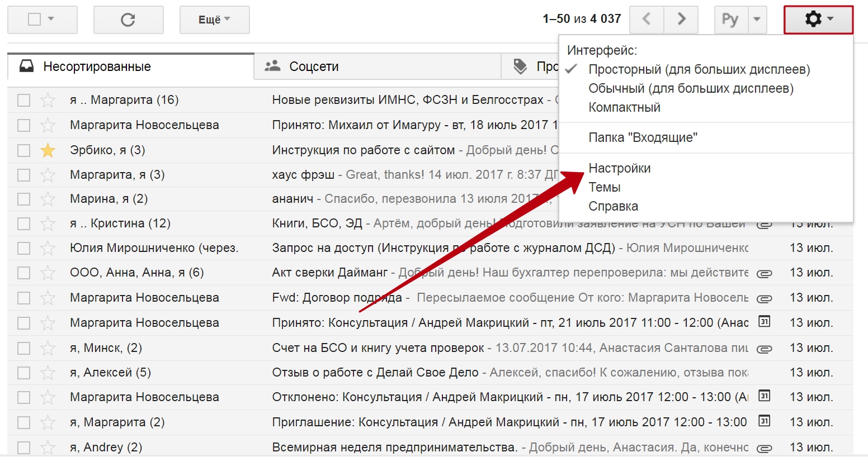Viewport: 868px width, 457px height.
Task: Open email Инструкция по работе с сайтом
Action: (363, 150)
